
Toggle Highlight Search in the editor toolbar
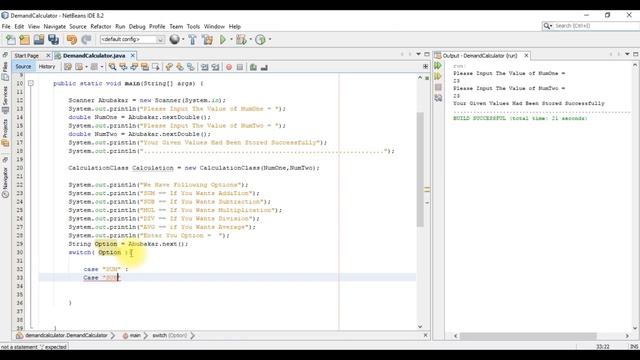point(144,67)
